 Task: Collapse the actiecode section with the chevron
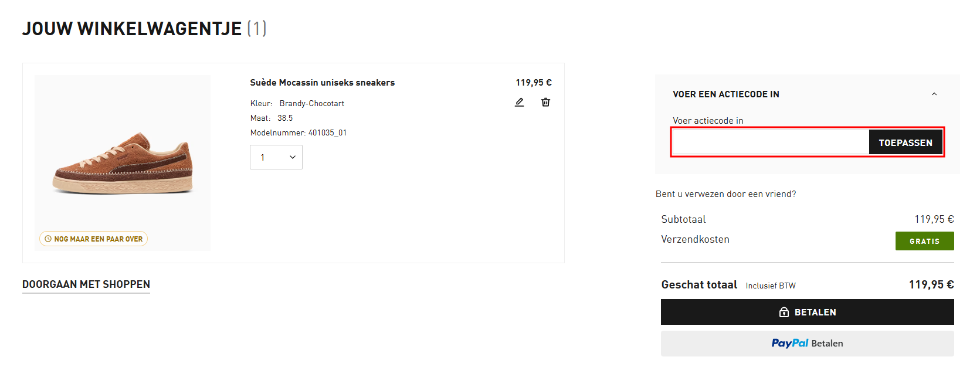coord(934,94)
